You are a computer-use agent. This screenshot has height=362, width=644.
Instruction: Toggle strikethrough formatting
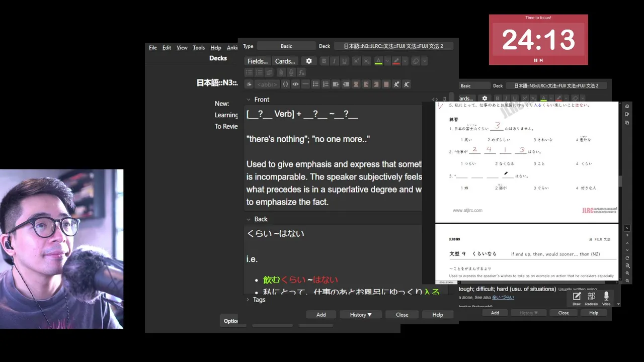point(249,84)
